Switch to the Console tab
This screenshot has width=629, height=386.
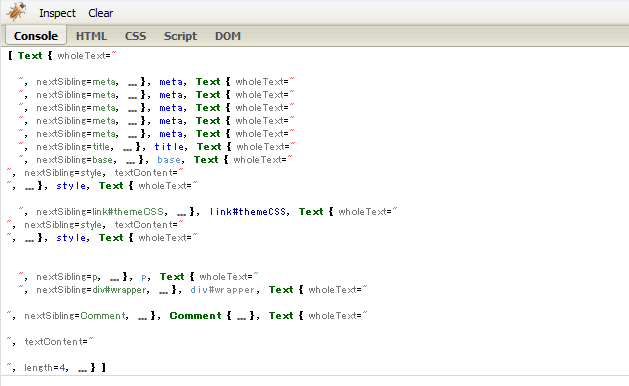[36, 36]
